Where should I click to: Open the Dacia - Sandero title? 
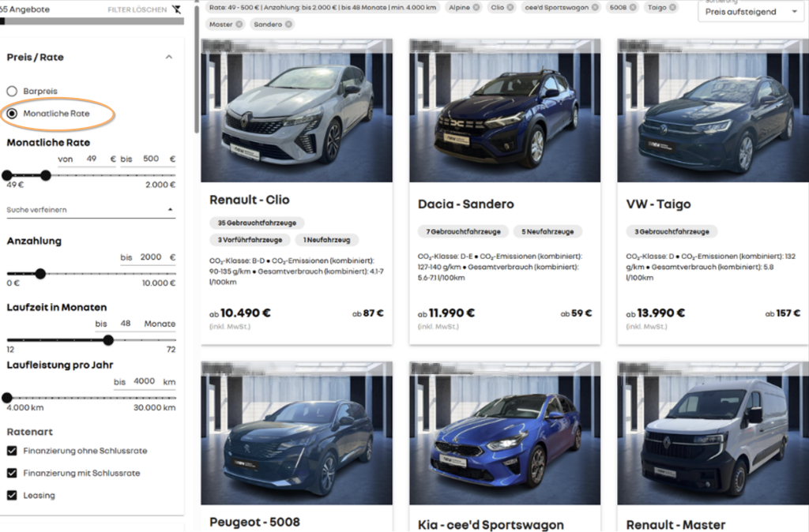466,204
